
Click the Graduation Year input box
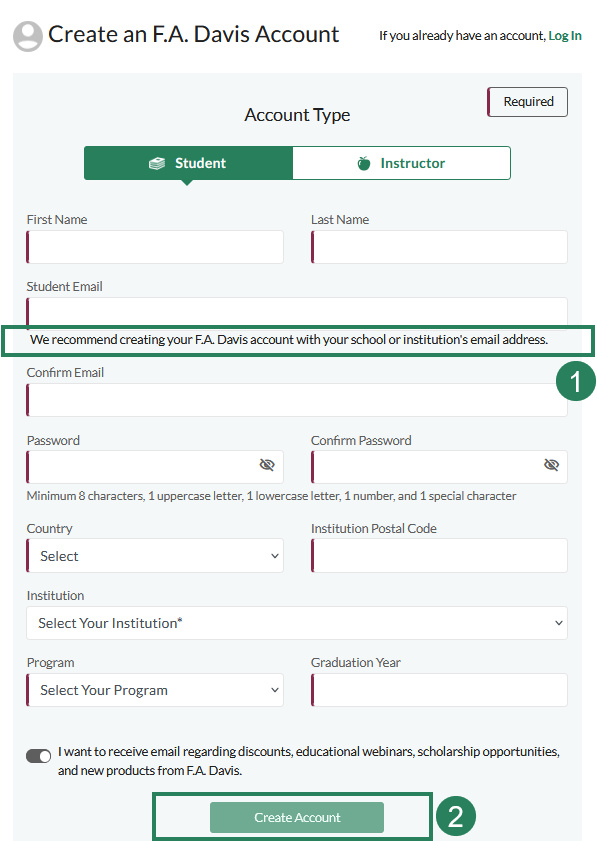(x=439, y=689)
